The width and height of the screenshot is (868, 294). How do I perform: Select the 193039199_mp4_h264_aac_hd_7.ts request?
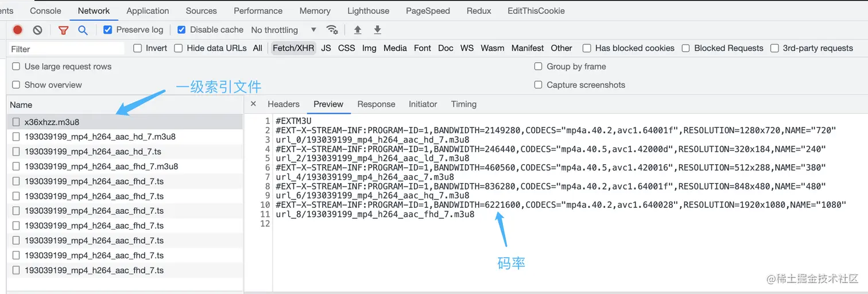tap(125, 152)
